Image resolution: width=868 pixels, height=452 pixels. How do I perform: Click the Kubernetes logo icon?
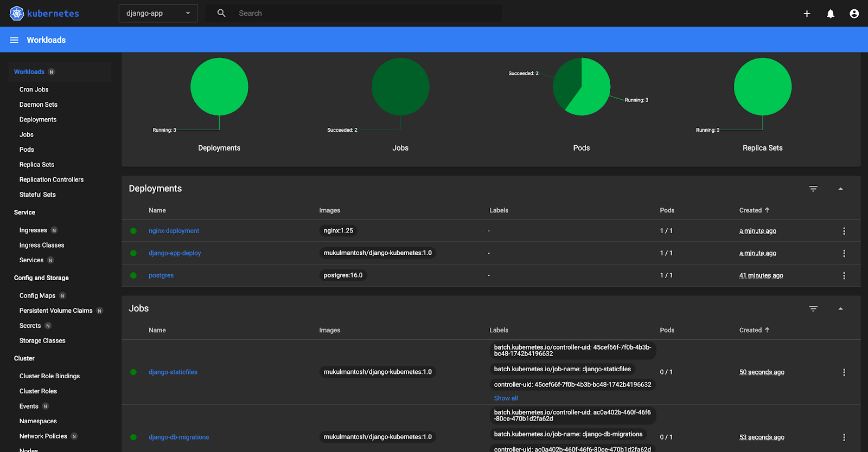[17, 14]
